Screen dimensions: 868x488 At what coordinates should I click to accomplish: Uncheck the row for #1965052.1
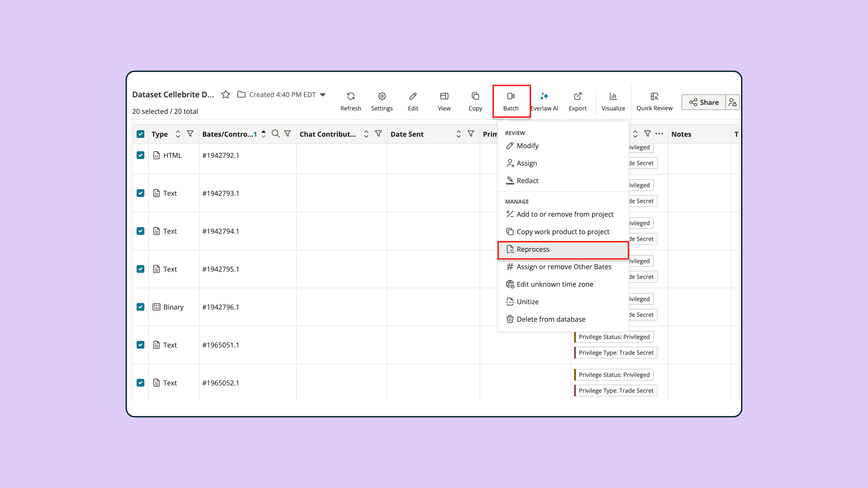coord(140,383)
